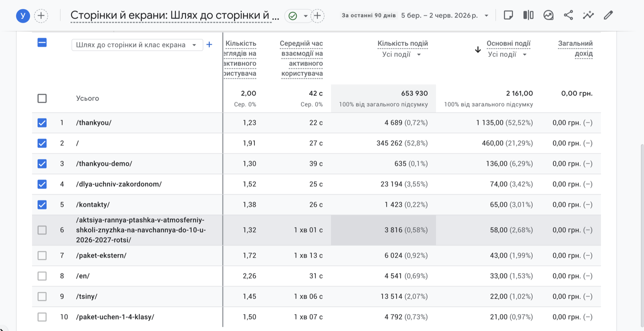Viewport: 644px width, 331px height.
Task: Click the 1 135,00 (52,52%) cell
Action: click(x=504, y=123)
